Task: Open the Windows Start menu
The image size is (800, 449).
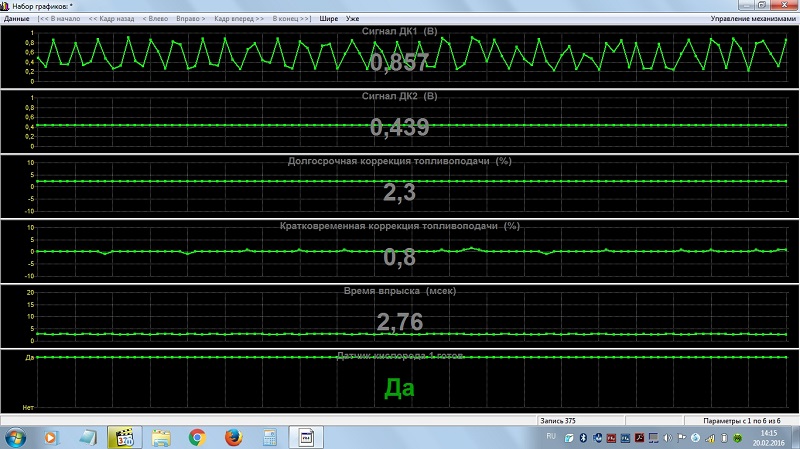Action: (x=17, y=437)
